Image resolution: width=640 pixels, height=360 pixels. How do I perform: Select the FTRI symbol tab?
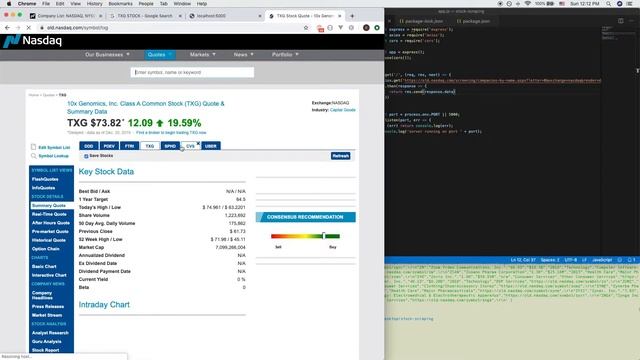pos(129,146)
